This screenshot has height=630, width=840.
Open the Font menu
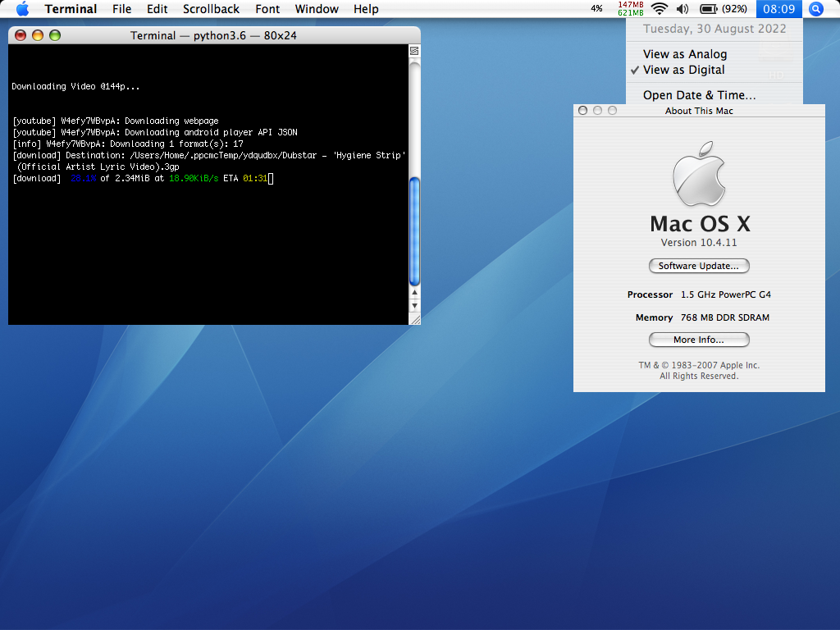[267, 8]
